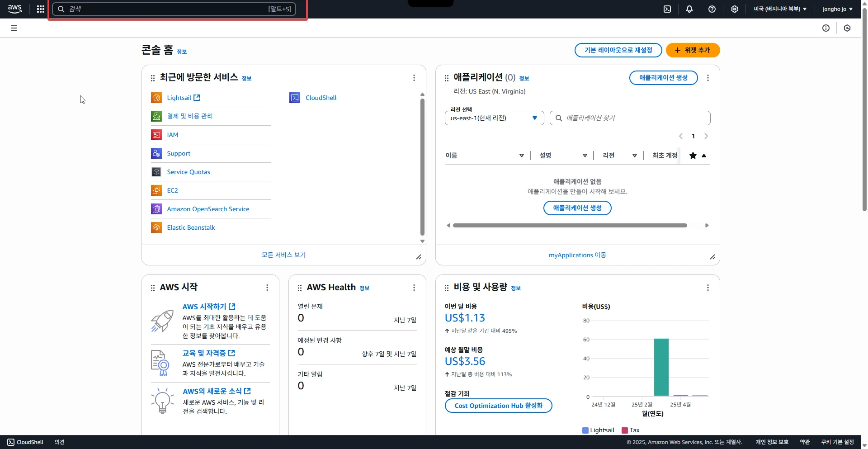Screen dimensions: 868x449
Task: Click the AWS Health widget drag handle
Action: click(x=300, y=288)
